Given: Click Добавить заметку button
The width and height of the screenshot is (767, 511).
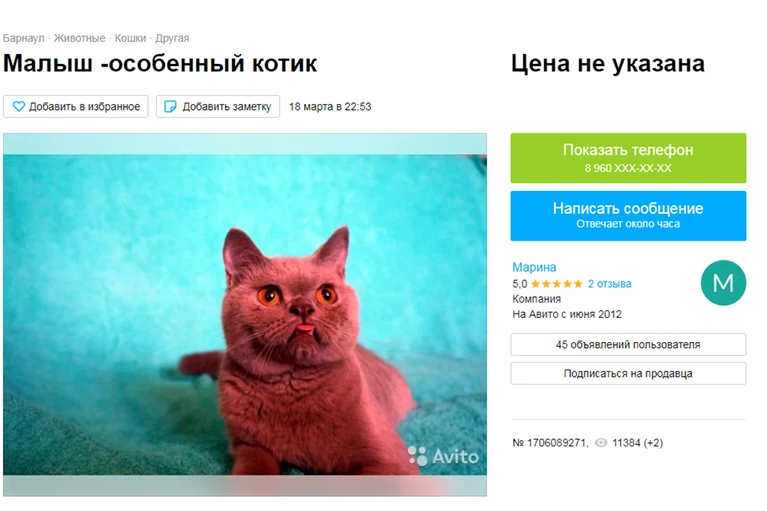Looking at the screenshot, I should tap(218, 106).
